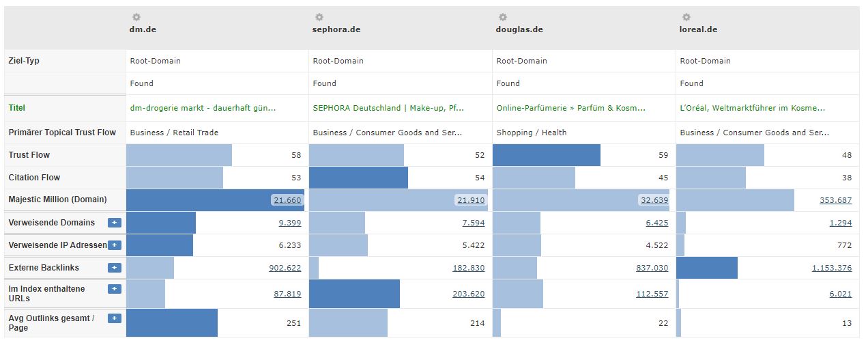Image resolution: width=868 pixels, height=345 pixels.
Task: Expand the Verweisende IP Adressen row
Action: pyautogui.click(x=114, y=245)
